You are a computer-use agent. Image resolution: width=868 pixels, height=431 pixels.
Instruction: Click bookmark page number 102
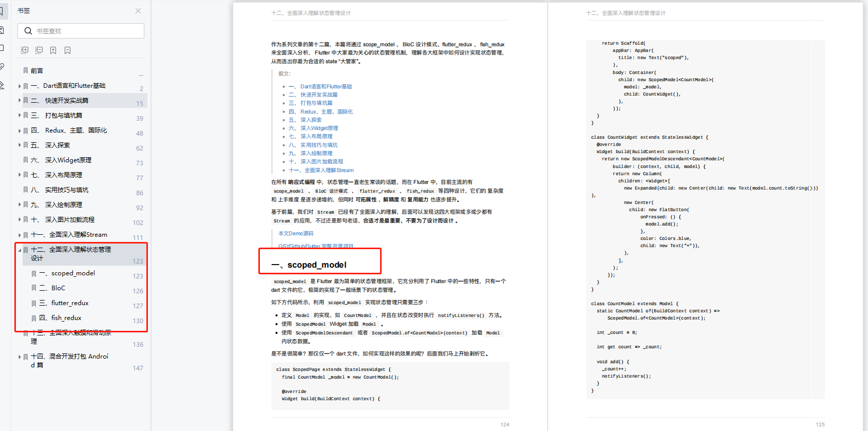pyautogui.click(x=138, y=222)
